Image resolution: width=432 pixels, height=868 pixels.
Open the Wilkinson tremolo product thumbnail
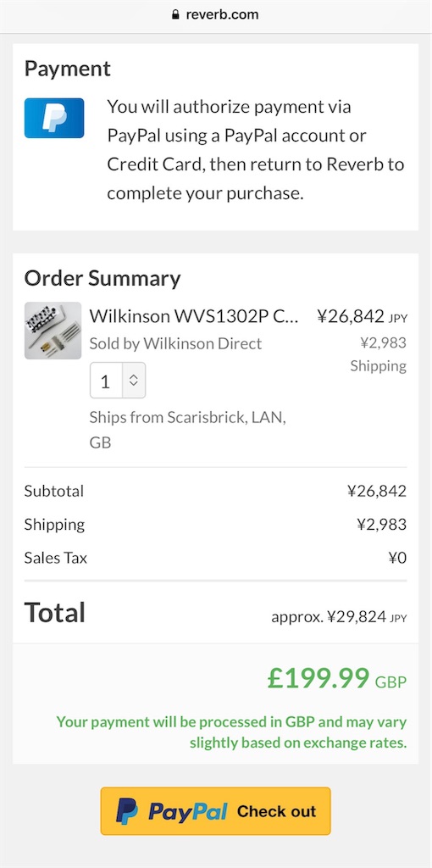53,331
